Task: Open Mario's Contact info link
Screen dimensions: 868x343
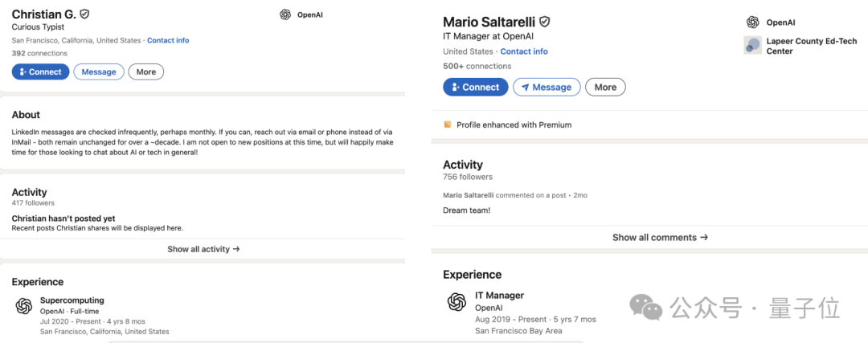Action: pos(524,51)
